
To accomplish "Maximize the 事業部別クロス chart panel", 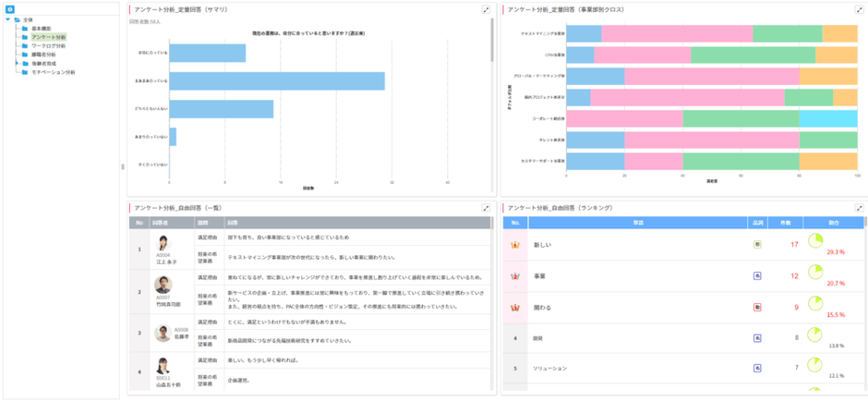I will point(860,9).
